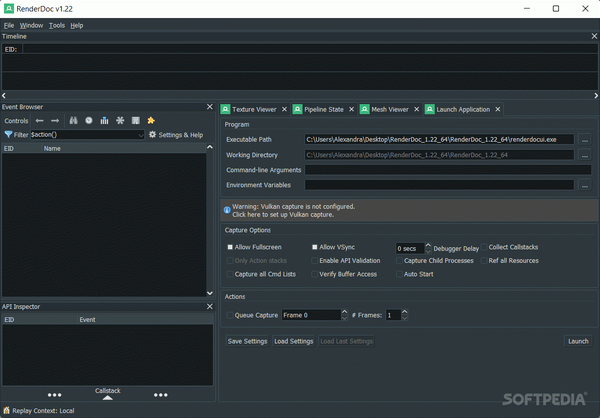The width and height of the screenshot is (600, 418).
Task: Increase Queue Capture frame number
Action: (344, 312)
